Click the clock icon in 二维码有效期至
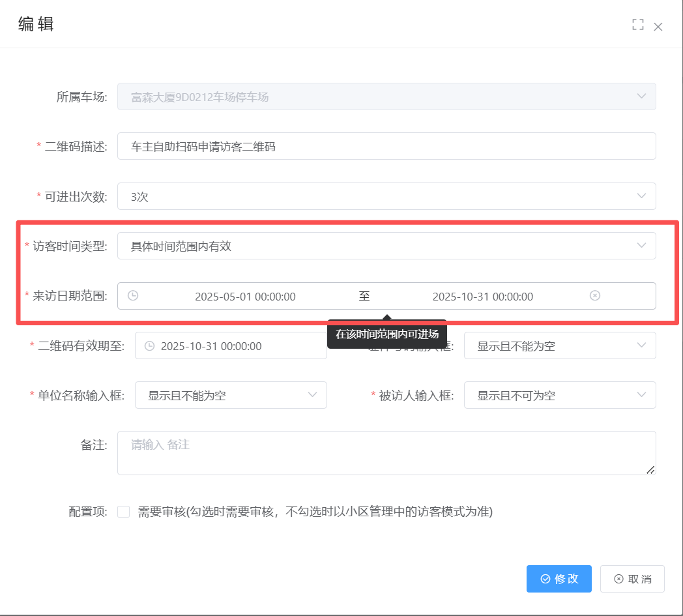The image size is (683, 616). pyautogui.click(x=149, y=346)
